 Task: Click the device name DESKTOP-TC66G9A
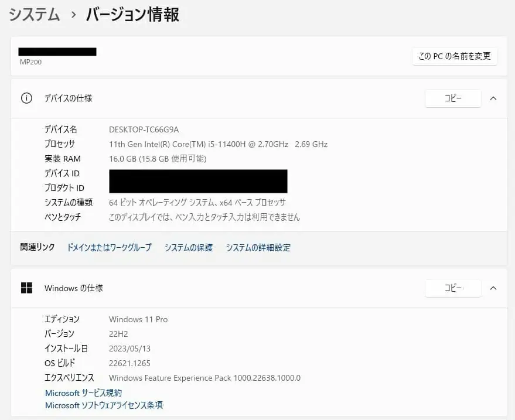pos(144,129)
